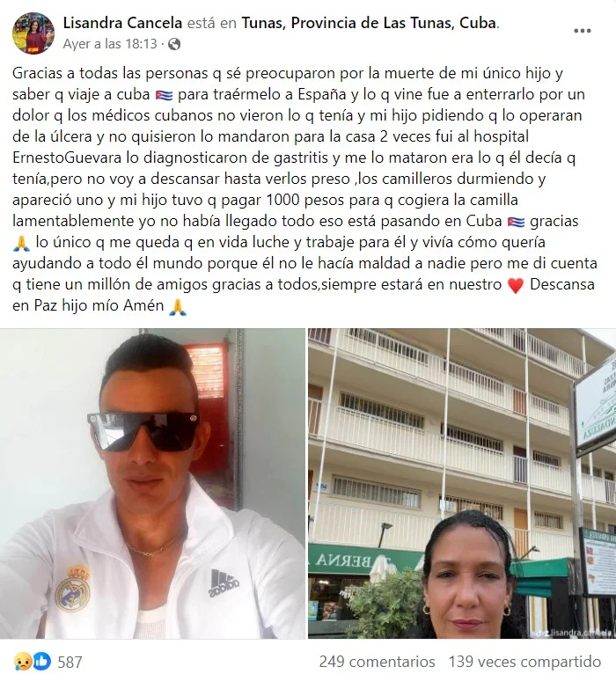Open Lisandra Cancela's profile picture

click(33, 33)
